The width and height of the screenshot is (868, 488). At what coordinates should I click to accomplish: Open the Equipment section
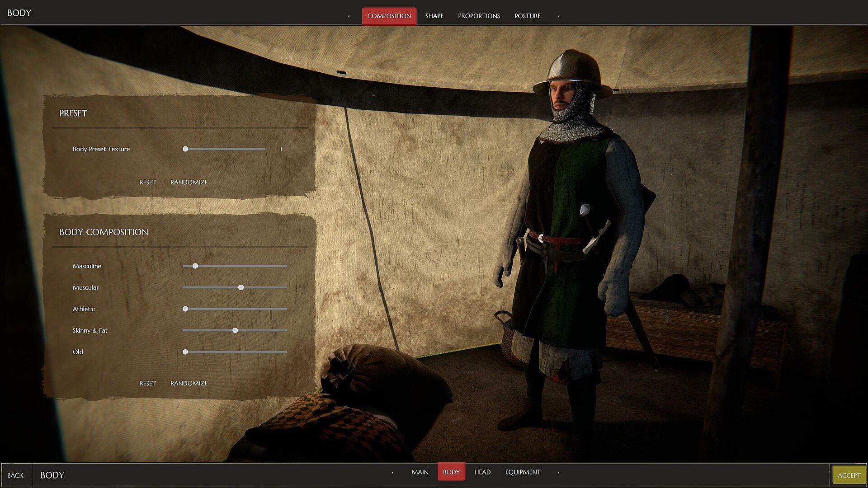[x=523, y=472]
